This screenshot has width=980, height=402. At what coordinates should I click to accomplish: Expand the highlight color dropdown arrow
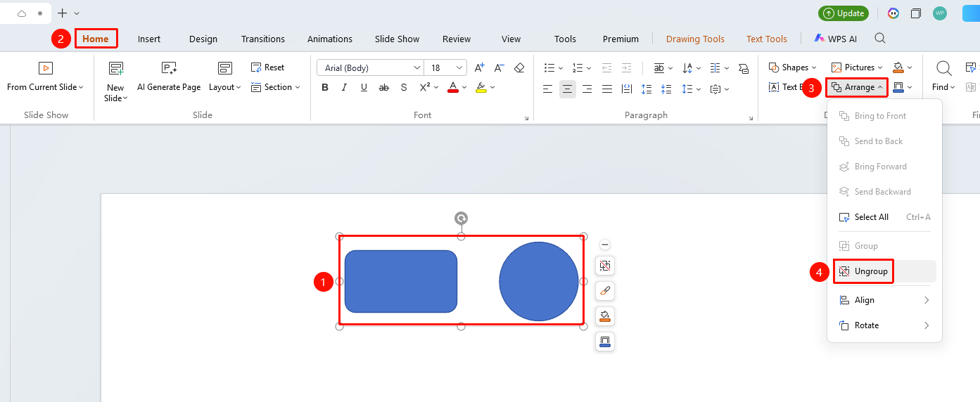pyautogui.click(x=492, y=88)
